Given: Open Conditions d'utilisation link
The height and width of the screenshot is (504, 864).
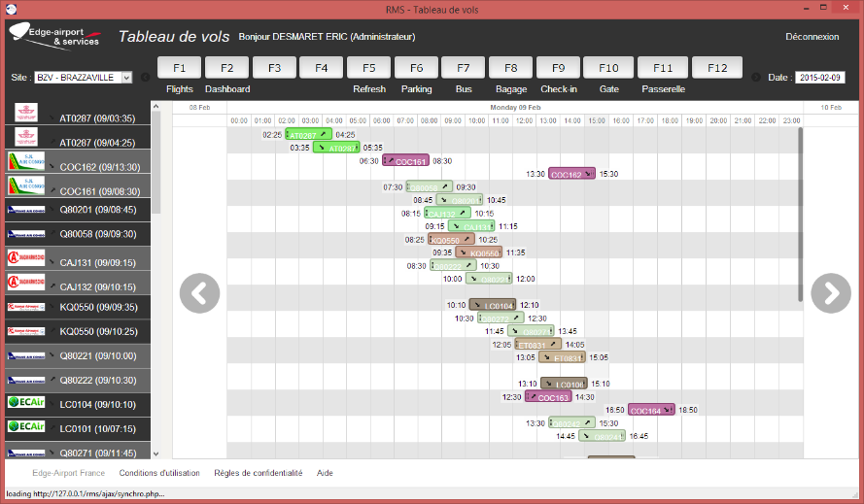Looking at the screenshot, I should 158,473.
